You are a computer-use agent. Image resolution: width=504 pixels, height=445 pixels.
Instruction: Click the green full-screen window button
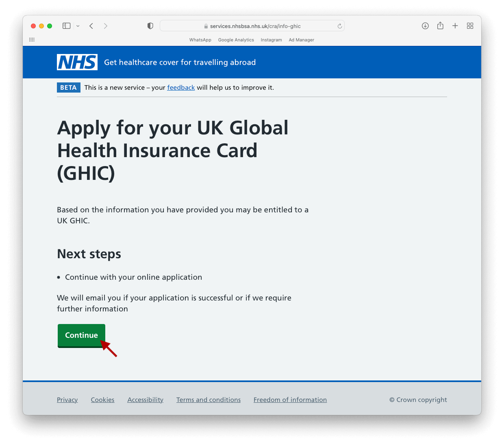(x=50, y=26)
